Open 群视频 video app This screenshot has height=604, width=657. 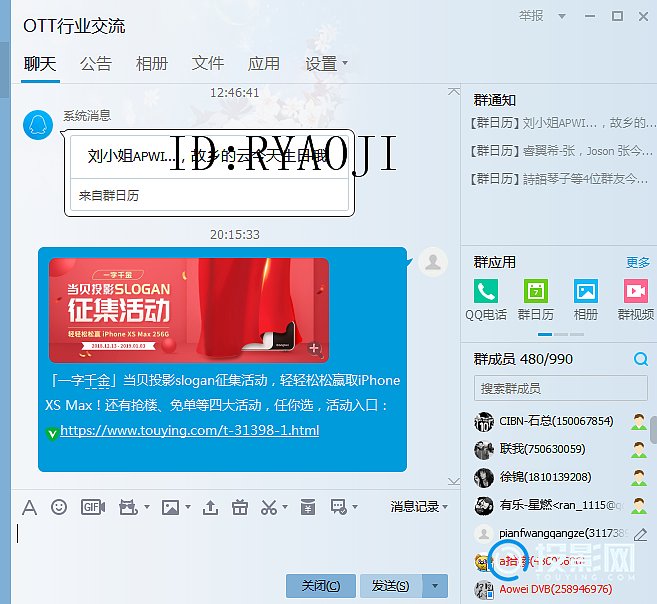636,300
